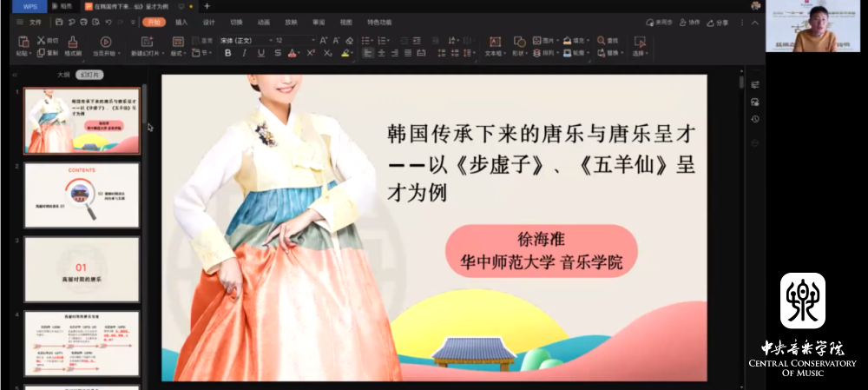The height and width of the screenshot is (390, 868).
Task: Click the Paste (粘贴) icon
Action: click(x=23, y=42)
